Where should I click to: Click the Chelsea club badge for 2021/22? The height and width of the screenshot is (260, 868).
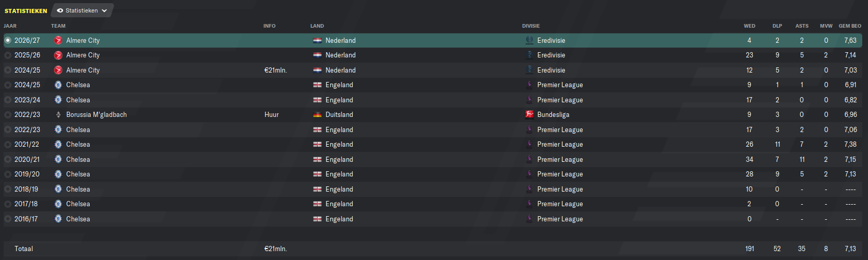point(58,144)
